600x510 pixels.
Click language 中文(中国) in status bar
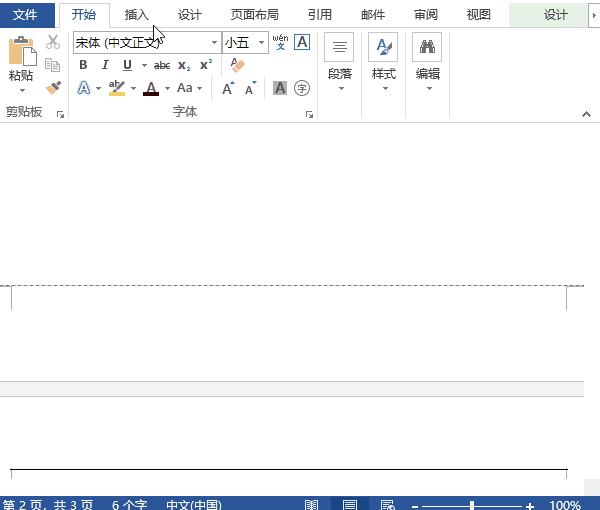[194, 505]
